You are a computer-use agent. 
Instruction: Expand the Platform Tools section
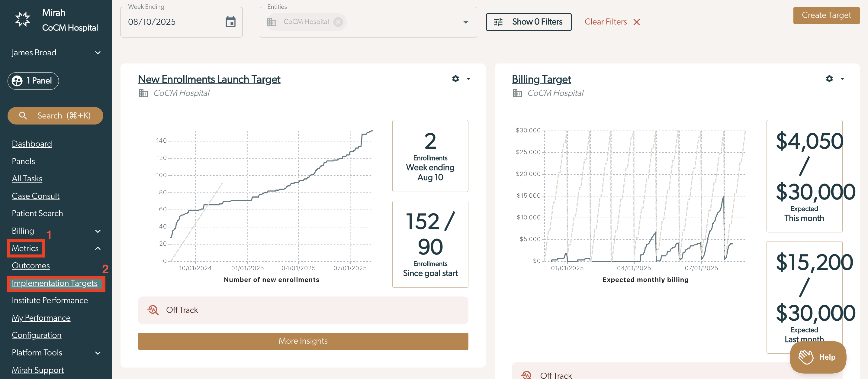[98, 353]
